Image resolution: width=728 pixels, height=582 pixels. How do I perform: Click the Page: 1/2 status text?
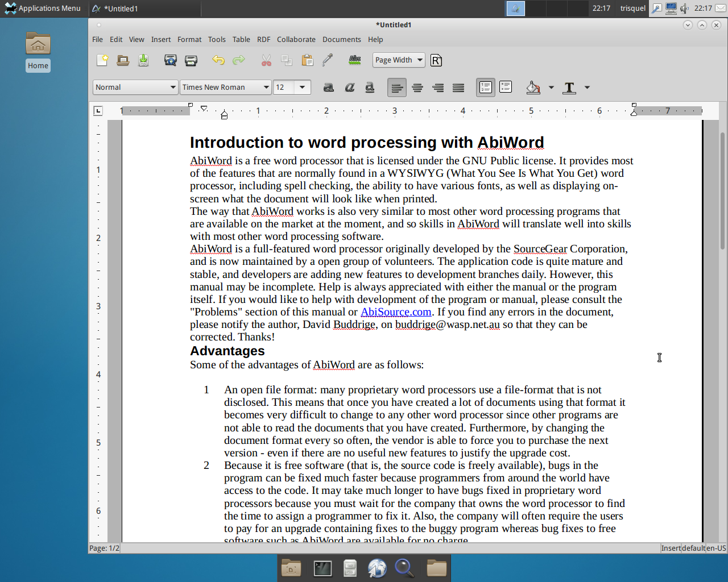(x=104, y=548)
